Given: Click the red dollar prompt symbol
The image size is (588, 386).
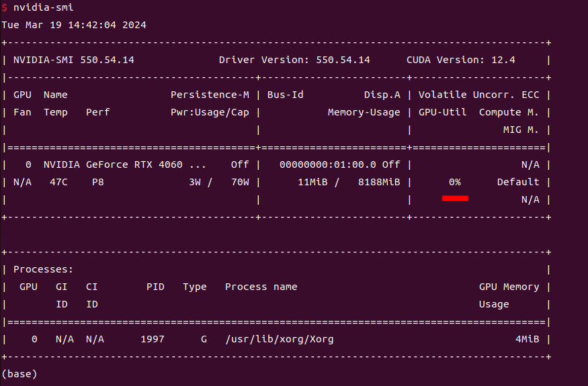Looking at the screenshot, I should (x=4, y=7).
